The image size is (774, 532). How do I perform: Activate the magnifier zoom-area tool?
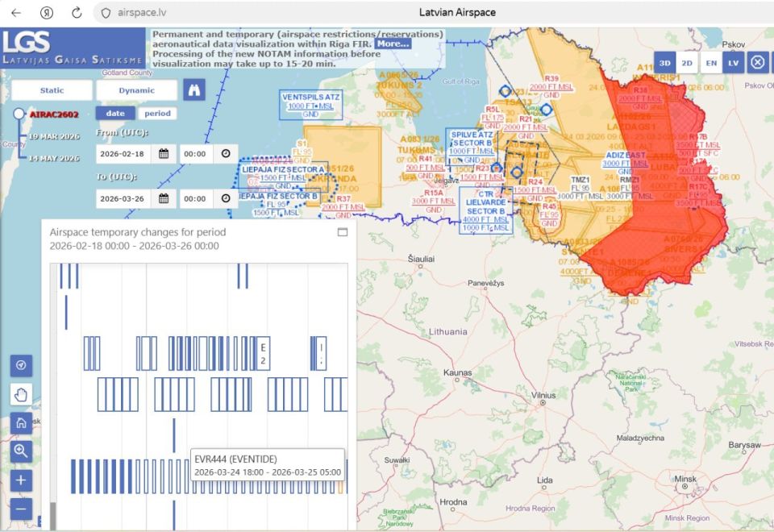21,451
